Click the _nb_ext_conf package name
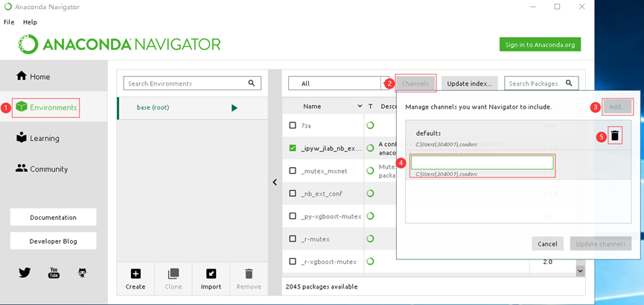 click(322, 193)
